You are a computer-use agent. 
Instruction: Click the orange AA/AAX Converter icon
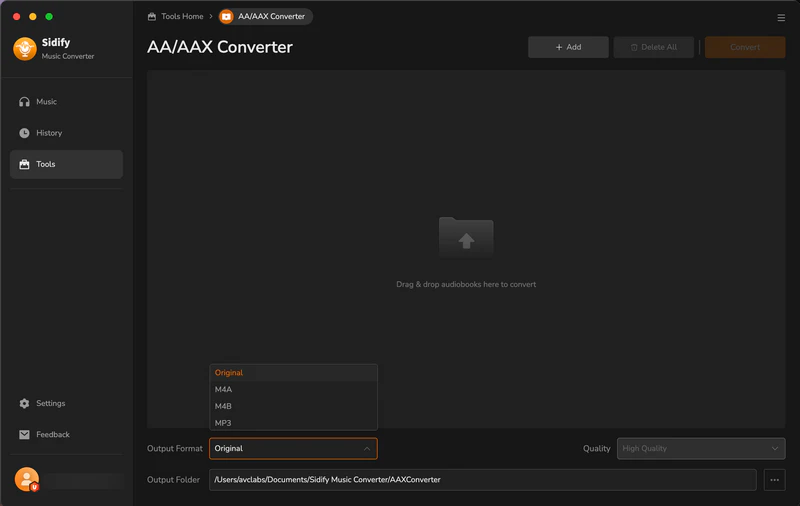point(226,16)
